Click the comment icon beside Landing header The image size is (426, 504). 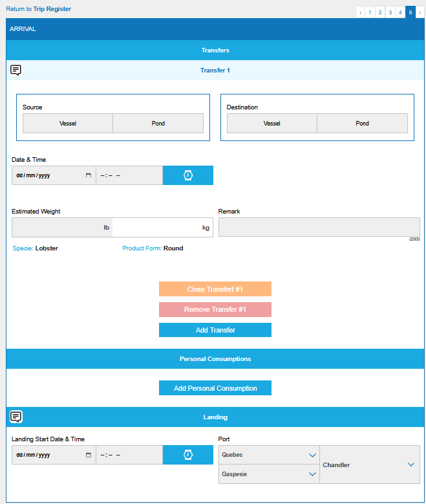click(x=16, y=417)
